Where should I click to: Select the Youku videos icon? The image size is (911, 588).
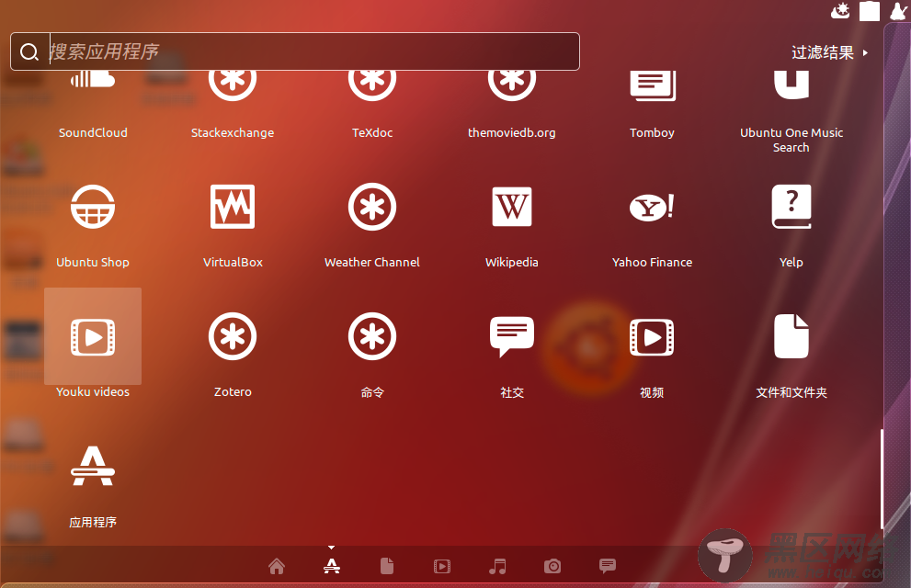click(93, 336)
